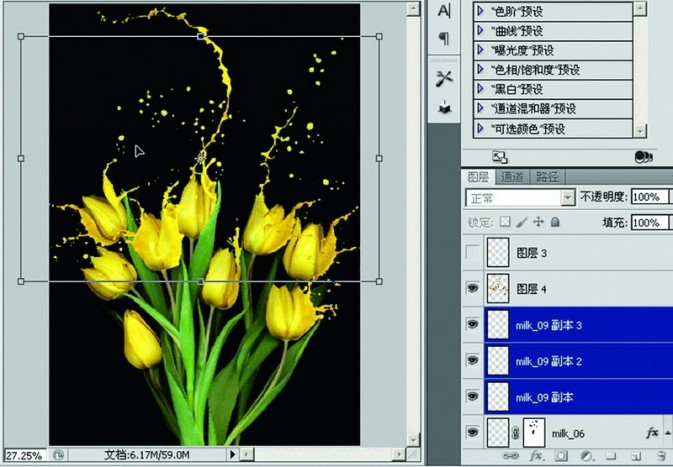Switch to the 图层 tab
The height and width of the screenshot is (467, 673).
tap(478, 177)
